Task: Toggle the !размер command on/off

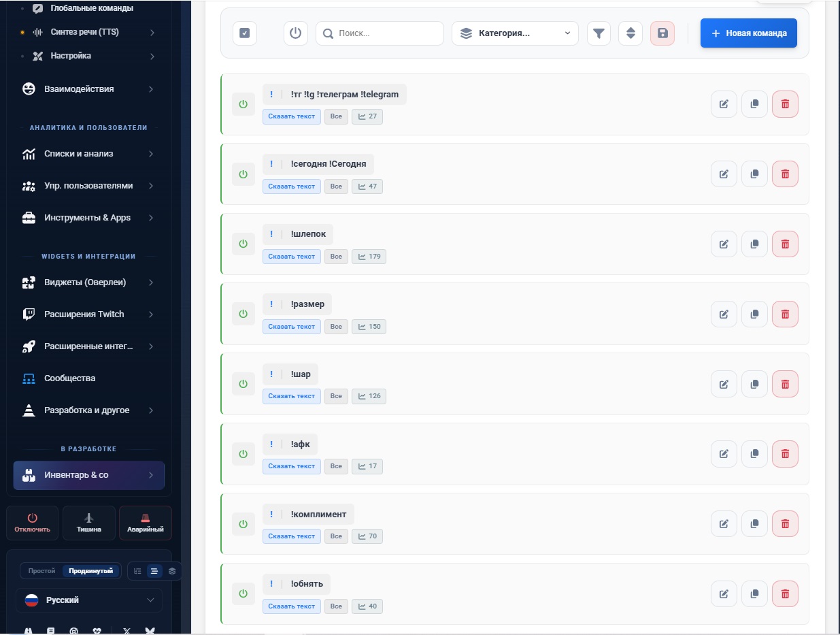Action: pos(243,314)
